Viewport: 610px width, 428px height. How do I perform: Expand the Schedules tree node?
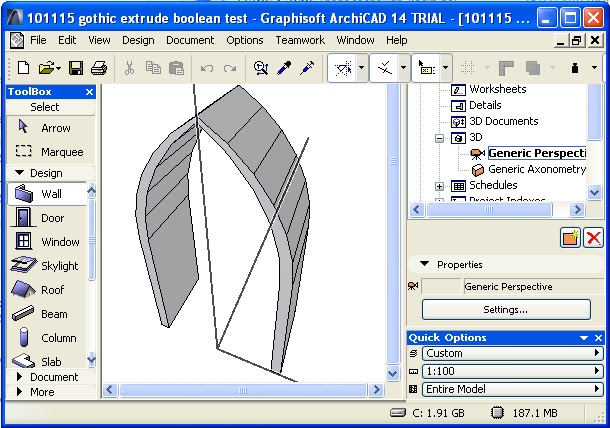(439, 186)
